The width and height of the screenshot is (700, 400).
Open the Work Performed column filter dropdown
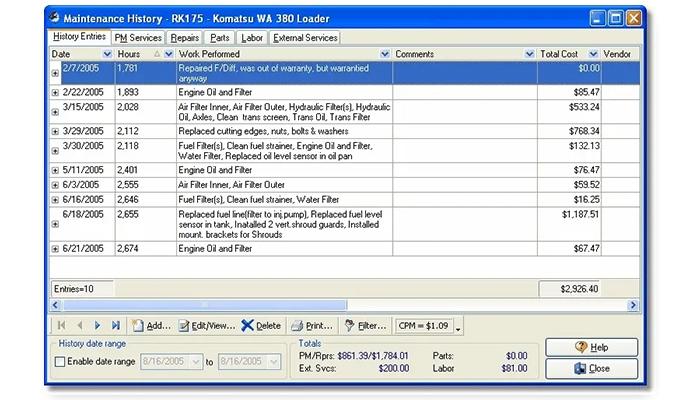coord(385,54)
